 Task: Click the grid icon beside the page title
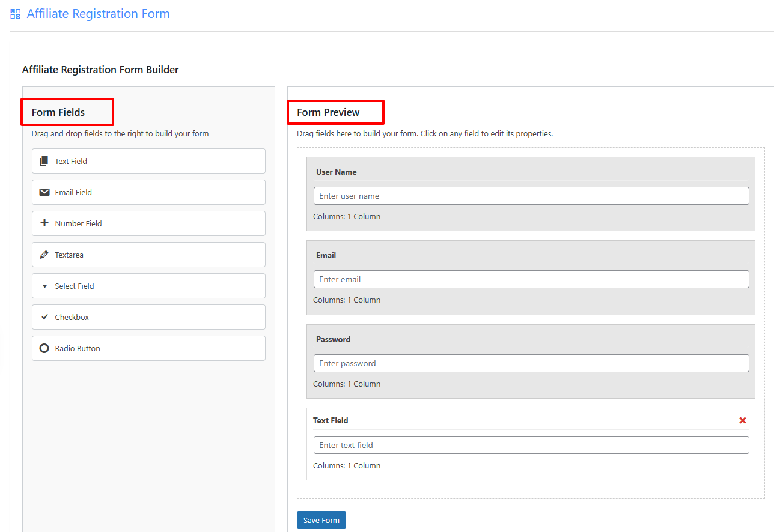[16, 14]
